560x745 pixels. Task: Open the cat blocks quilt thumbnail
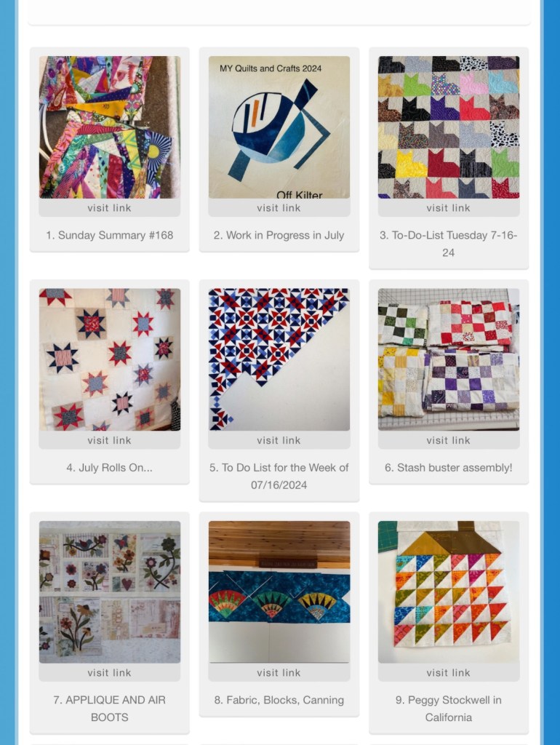coord(449,127)
